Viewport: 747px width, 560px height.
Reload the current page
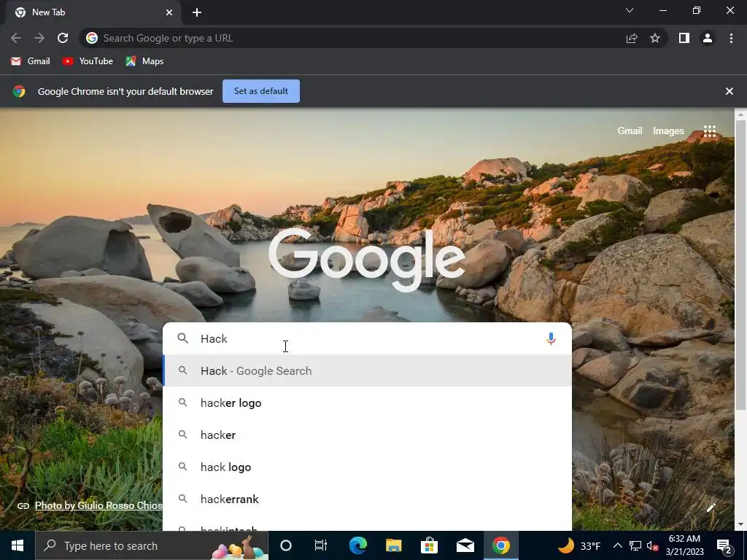[63, 38]
